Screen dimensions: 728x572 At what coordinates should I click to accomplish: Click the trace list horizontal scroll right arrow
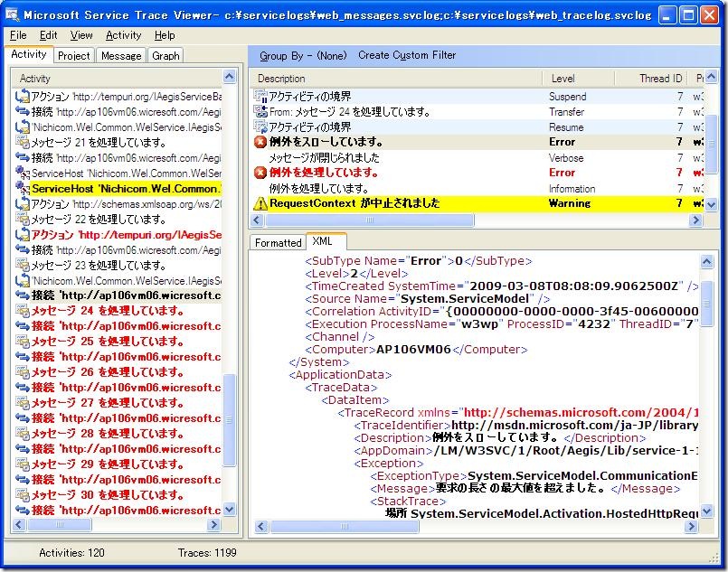point(695,220)
